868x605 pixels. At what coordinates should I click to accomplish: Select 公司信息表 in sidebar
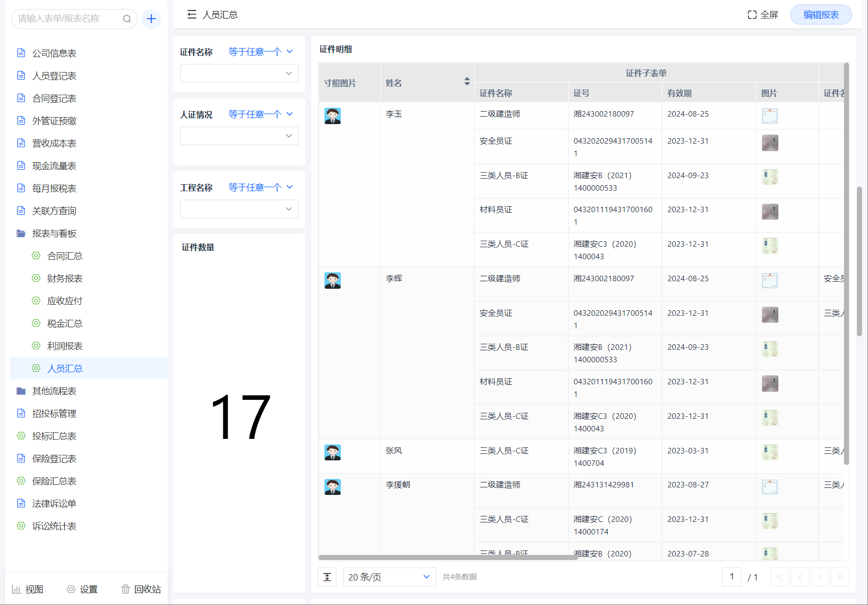54,54
